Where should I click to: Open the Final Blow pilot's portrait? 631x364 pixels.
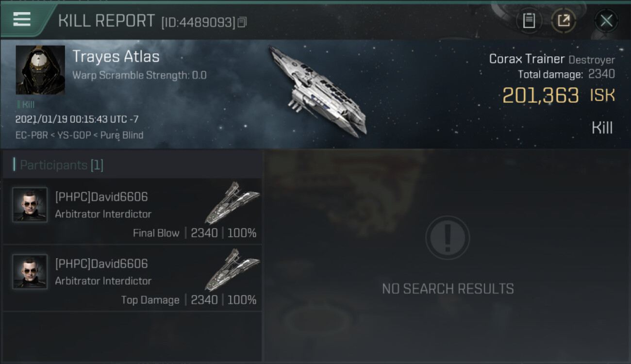(30, 205)
